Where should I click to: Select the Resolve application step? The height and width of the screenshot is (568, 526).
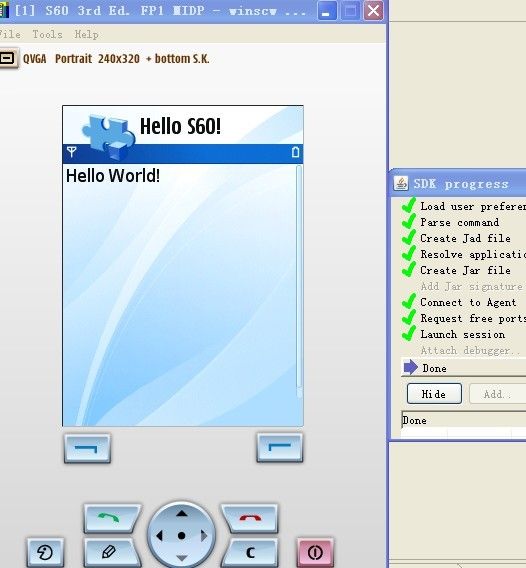(473, 254)
